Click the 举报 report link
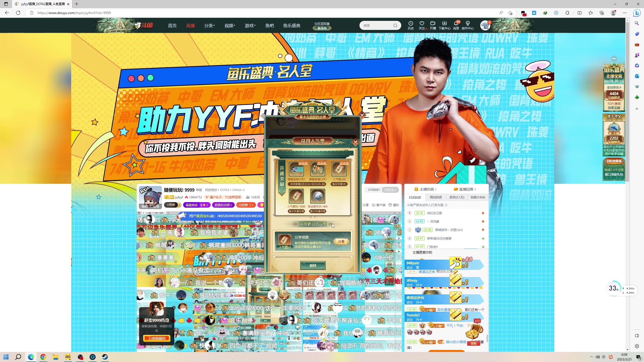 [x=199, y=190]
